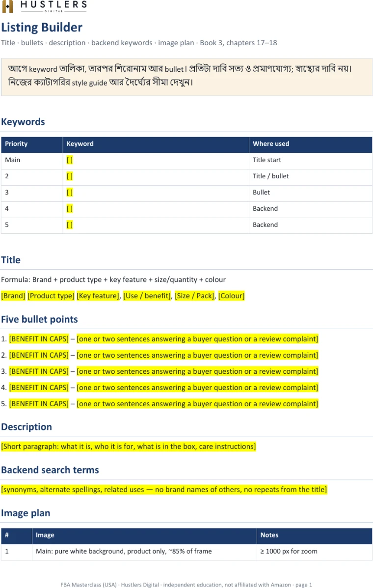This screenshot has height=588, width=373.
Task: Click the sentence placeholder in bullet point 5
Action: pos(197,404)
